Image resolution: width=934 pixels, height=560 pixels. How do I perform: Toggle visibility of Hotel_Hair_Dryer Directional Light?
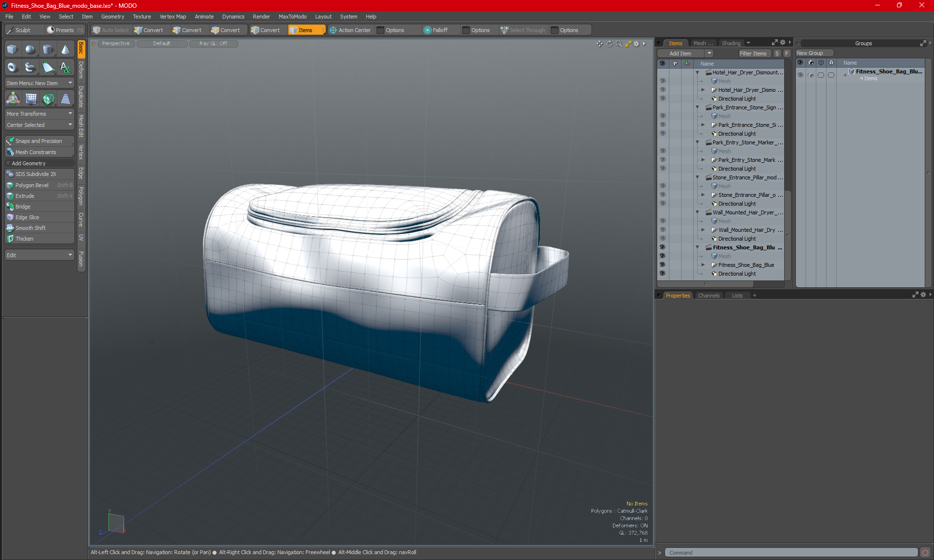point(662,99)
